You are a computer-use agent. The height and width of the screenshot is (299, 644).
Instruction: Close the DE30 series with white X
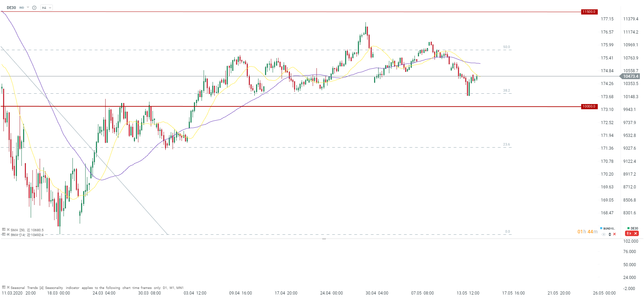click(635, 234)
